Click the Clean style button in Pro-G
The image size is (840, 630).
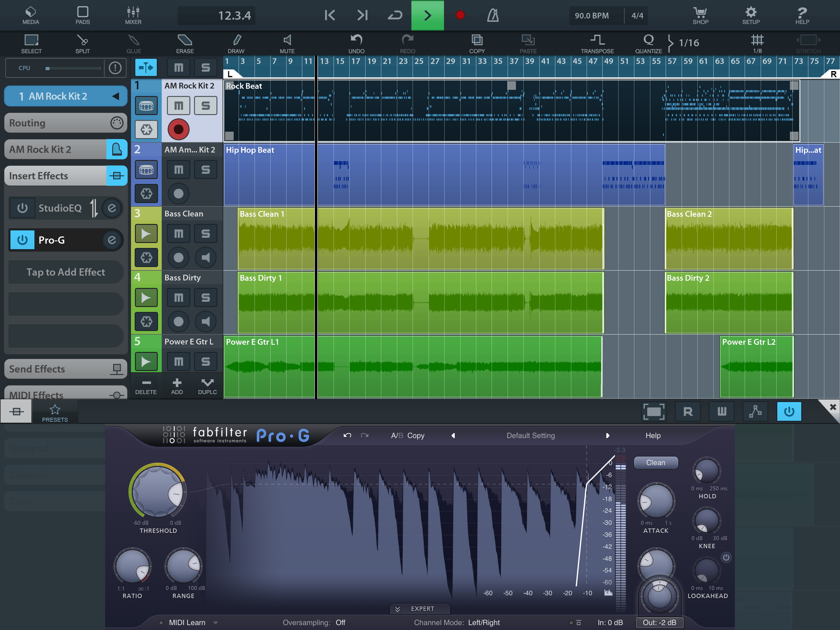pyautogui.click(x=656, y=462)
